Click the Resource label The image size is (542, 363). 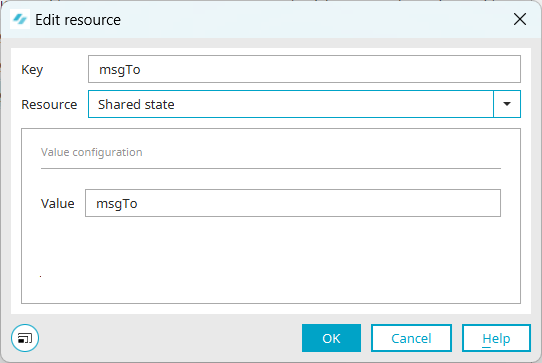(x=49, y=104)
